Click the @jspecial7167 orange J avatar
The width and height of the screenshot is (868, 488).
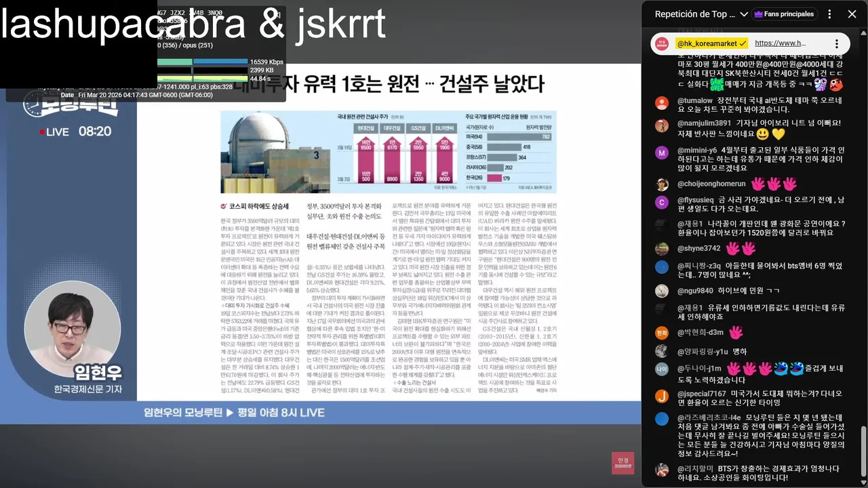coord(662,396)
